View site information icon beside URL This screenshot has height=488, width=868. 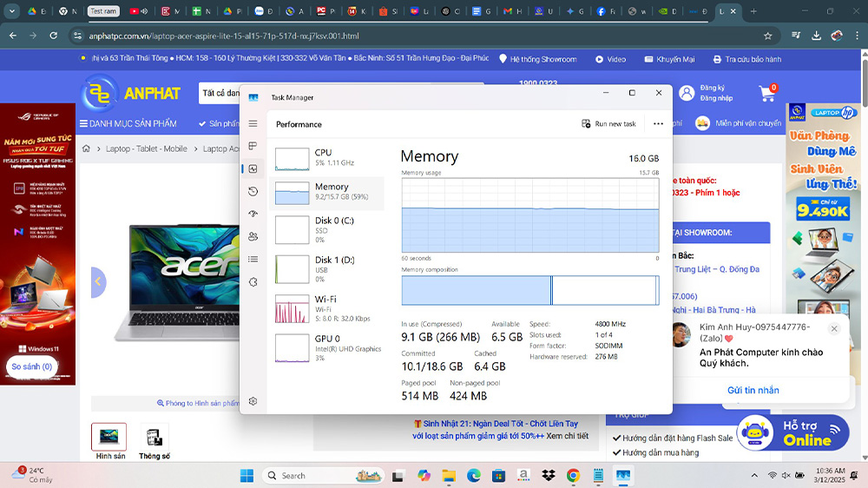point(77,36)
